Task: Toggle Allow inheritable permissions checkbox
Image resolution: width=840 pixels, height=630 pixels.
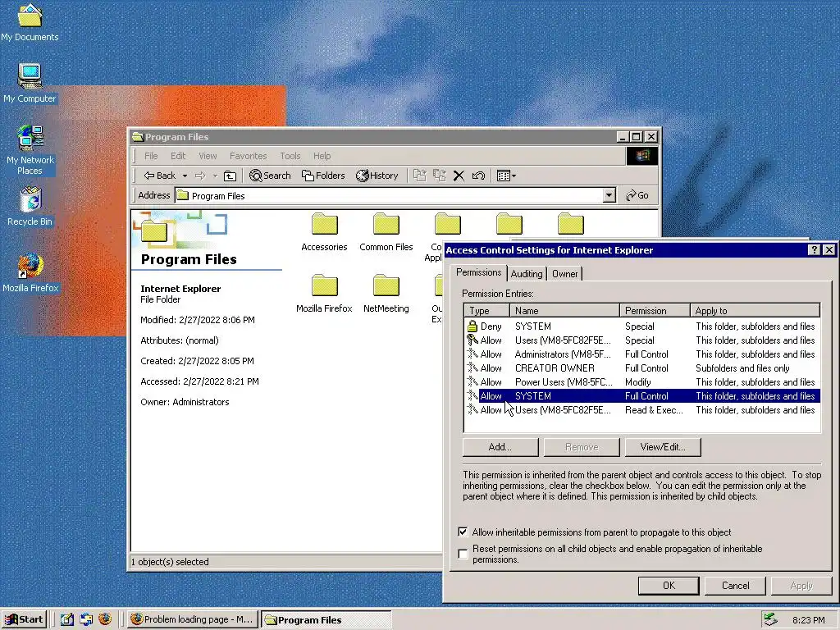Action: tap(463, 532)
